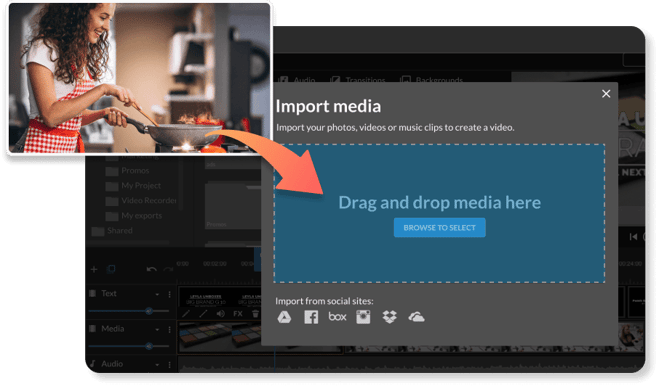Adjust clip volume via the speaker icon
659x386 pixels.
click(x=220, y=314)
